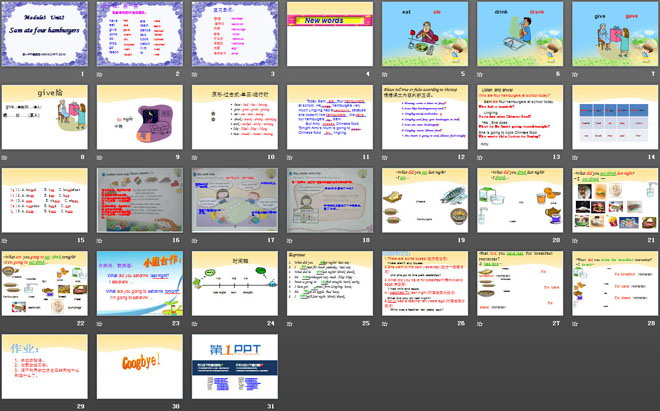Image resolution: width=660 pixels, height=411 pixels.
Task: Select slide 16 textbook photo with red text
Action: coord(140,200)
